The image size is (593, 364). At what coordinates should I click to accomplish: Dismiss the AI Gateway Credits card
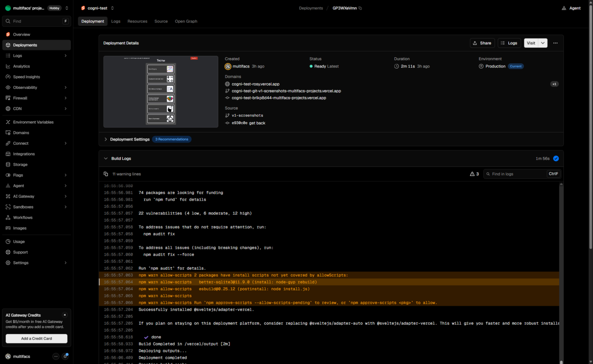(x=65, y=315)
